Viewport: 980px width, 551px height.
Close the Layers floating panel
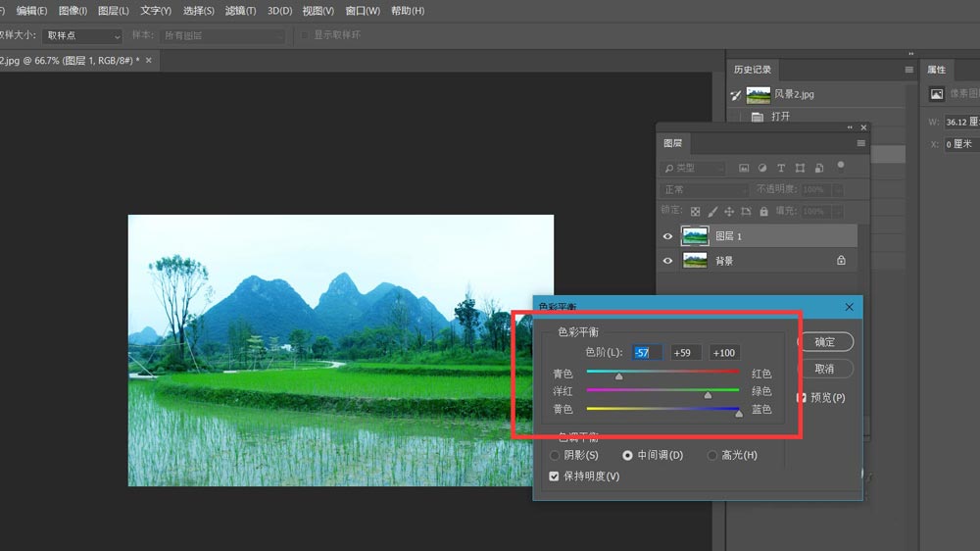click(x=863, y=127)
